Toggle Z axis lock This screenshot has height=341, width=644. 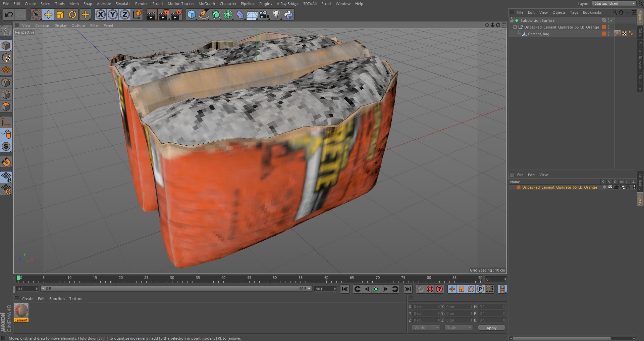125,14
